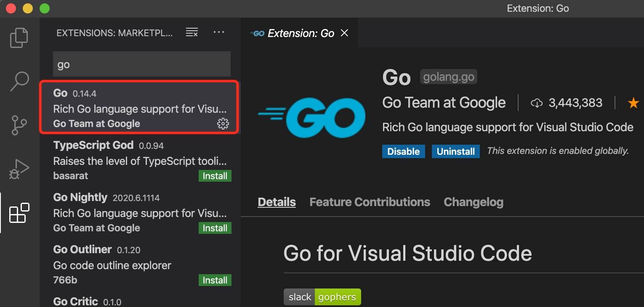Install the Go Nightly extension
644x307 pixels.
[x=215, y=228]
